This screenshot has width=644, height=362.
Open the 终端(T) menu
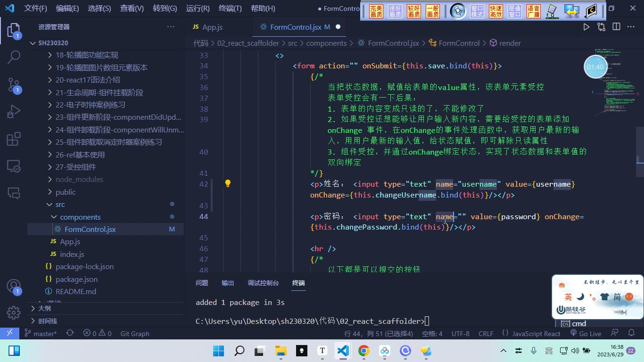pos(230,8)
